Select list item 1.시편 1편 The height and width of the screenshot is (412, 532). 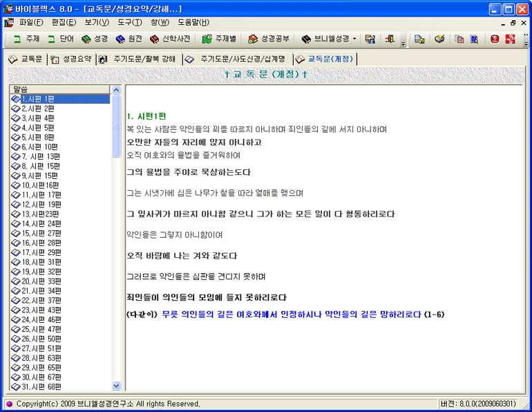59,99
